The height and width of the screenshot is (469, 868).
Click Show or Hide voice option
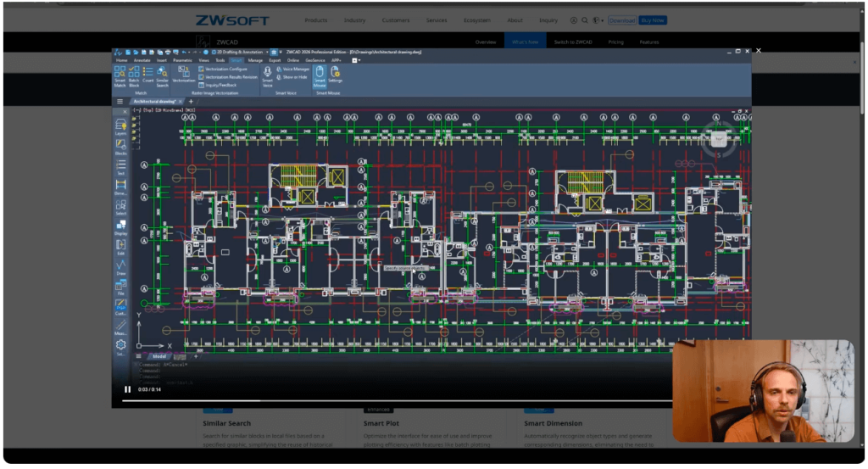[x=294, y=76]
